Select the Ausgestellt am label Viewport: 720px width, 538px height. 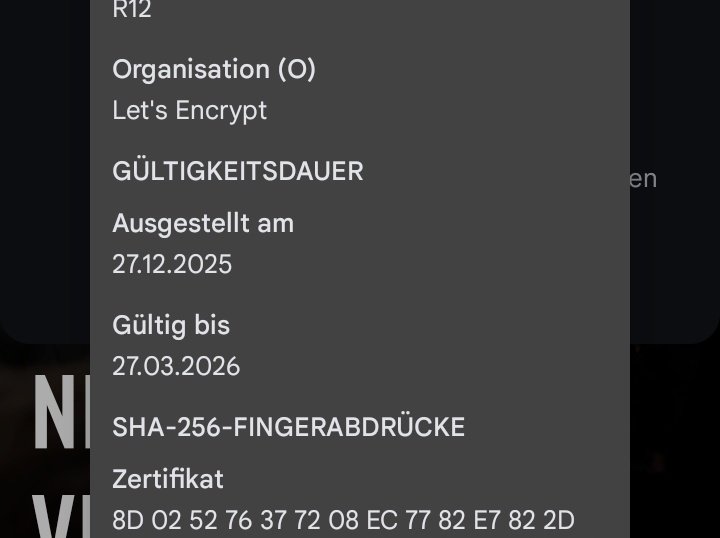[x=203, y=223]
